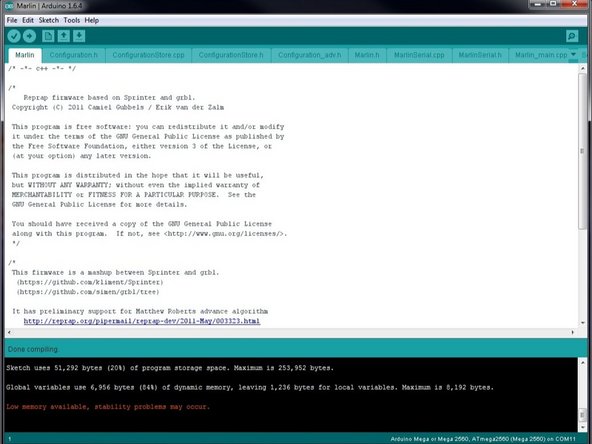
Task: Click the horizontal scrollbar right arrow
Action: (x=573, y=333)
